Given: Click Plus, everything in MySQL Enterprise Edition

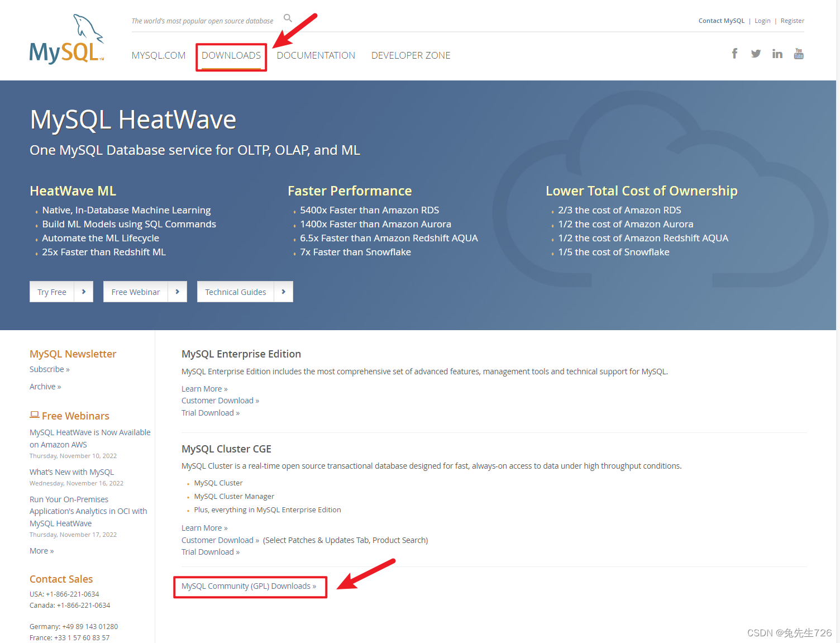Looking at the screenshot, I should 268,510.
